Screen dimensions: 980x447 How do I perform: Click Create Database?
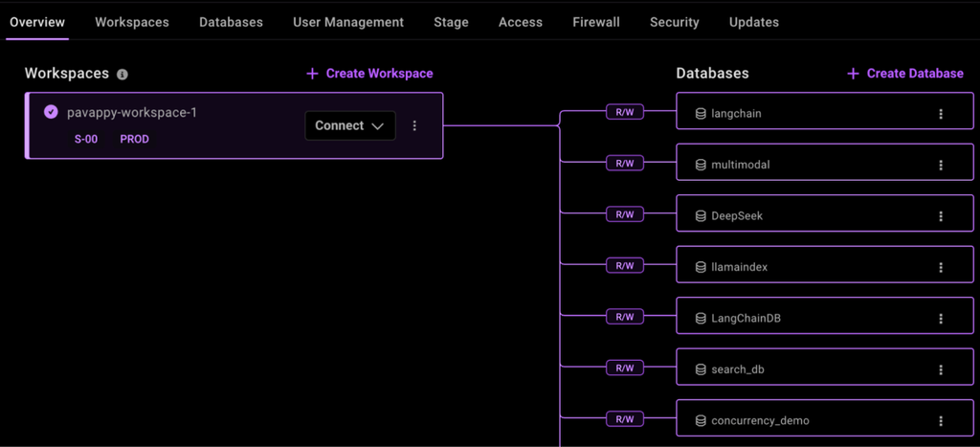point(905,74)
